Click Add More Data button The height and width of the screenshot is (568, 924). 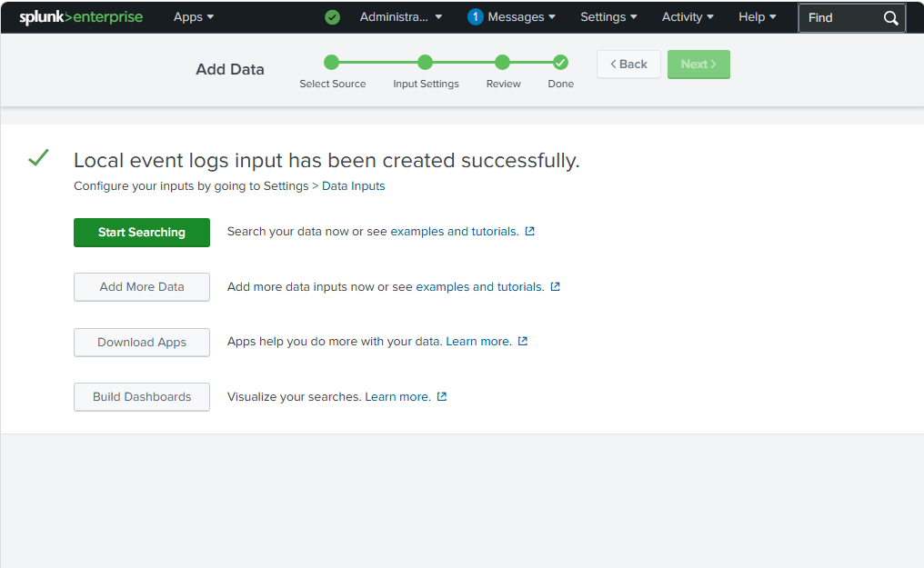pyautogui.click(x=142, y=286)
